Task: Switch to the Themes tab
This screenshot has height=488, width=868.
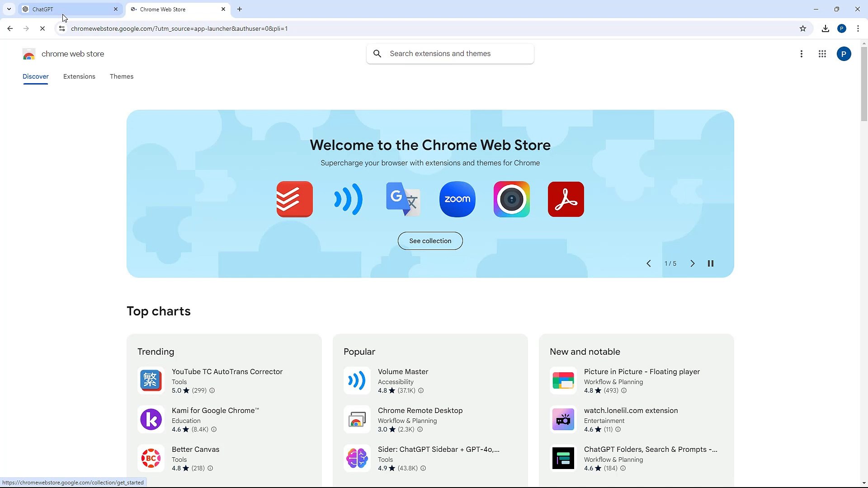Action: pos(121,76)
